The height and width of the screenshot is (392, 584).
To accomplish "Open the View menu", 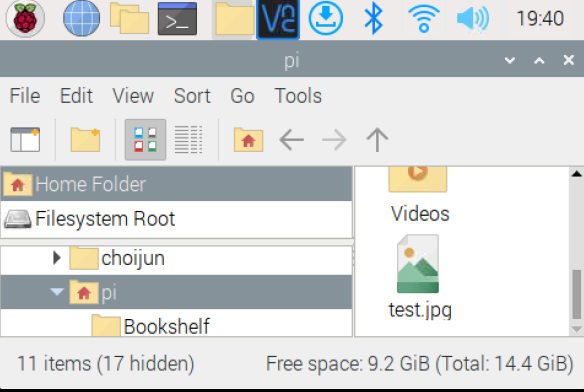I will coord(133,96).
